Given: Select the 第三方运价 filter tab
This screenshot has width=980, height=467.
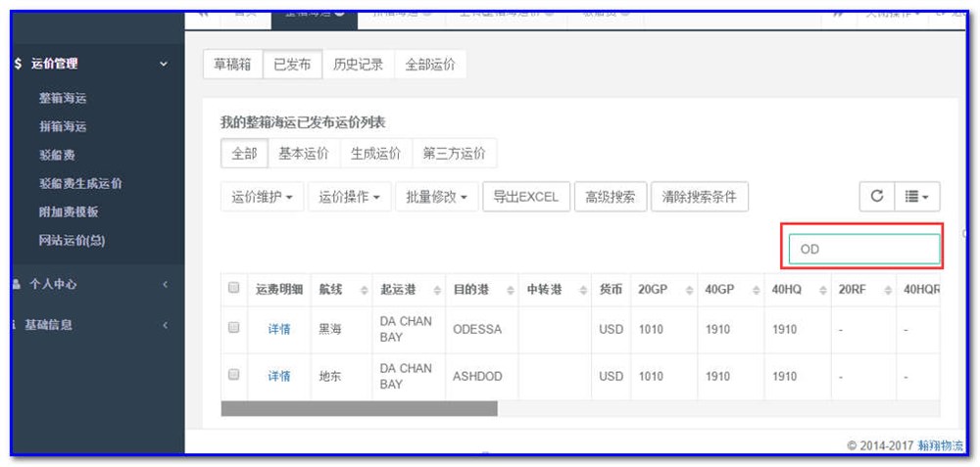Looking at the screenshot, I should pos(455,154).
